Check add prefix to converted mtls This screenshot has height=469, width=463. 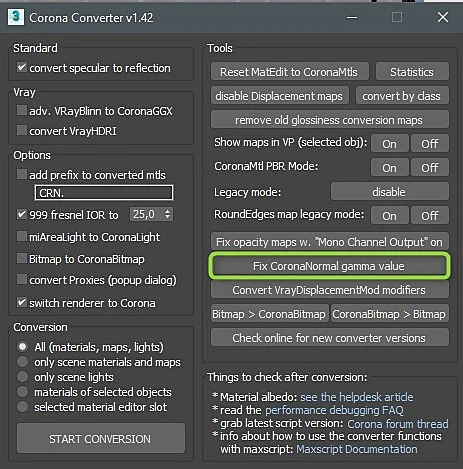pyautogui.click(x=22, y=174)
